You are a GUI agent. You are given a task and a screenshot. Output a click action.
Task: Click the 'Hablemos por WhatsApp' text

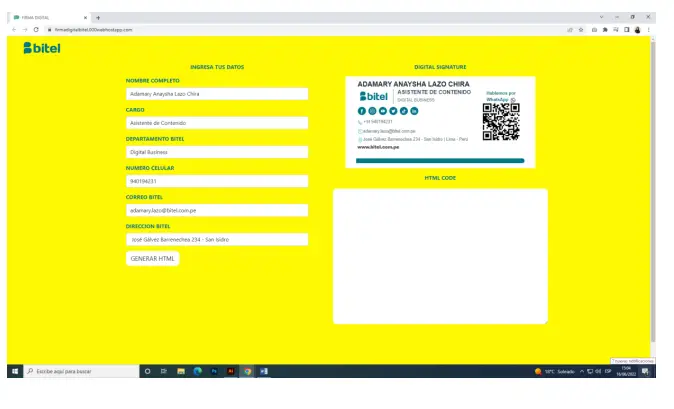500,96
